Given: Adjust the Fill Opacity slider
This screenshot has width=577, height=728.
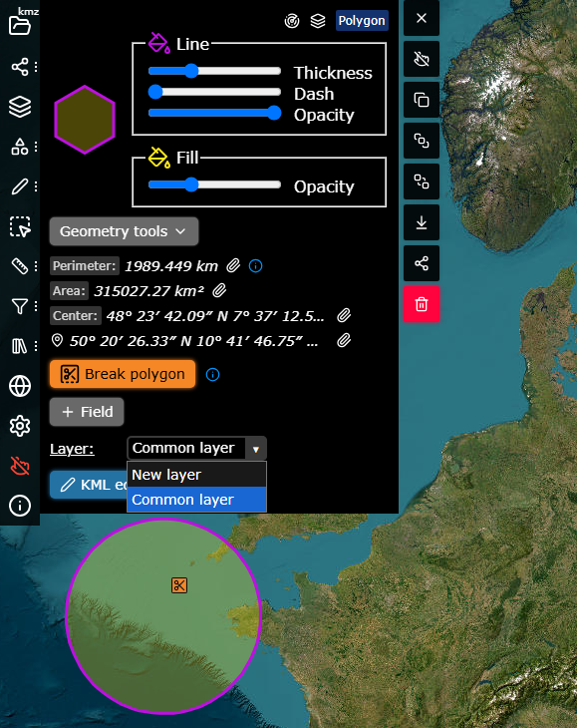Looking at the screenshot, I should coord(214,184).
